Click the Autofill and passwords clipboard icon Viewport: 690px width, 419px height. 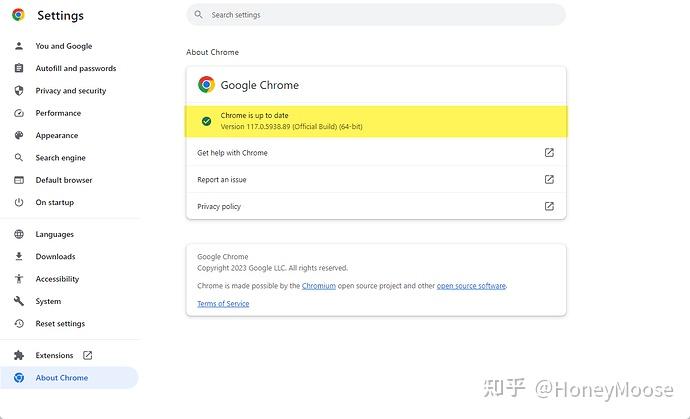18,68
